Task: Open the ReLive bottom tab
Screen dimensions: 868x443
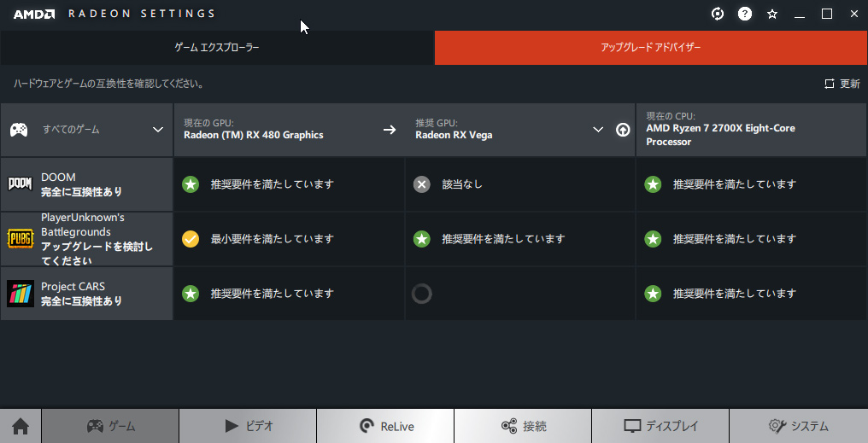Action: 385,426
